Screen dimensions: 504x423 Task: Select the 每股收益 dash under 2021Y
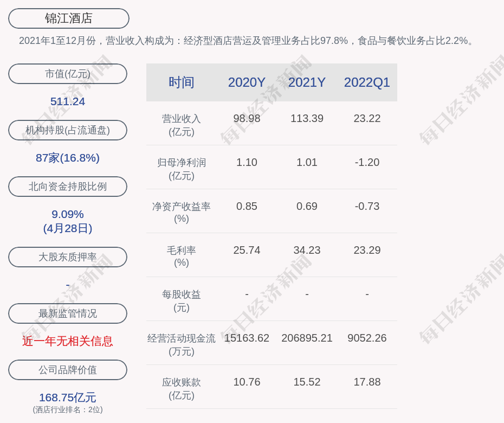(x=307, y=294)
